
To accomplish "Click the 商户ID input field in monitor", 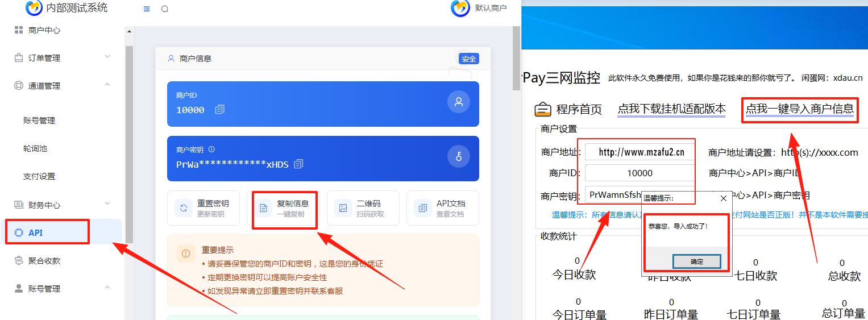I will (640, 173).
